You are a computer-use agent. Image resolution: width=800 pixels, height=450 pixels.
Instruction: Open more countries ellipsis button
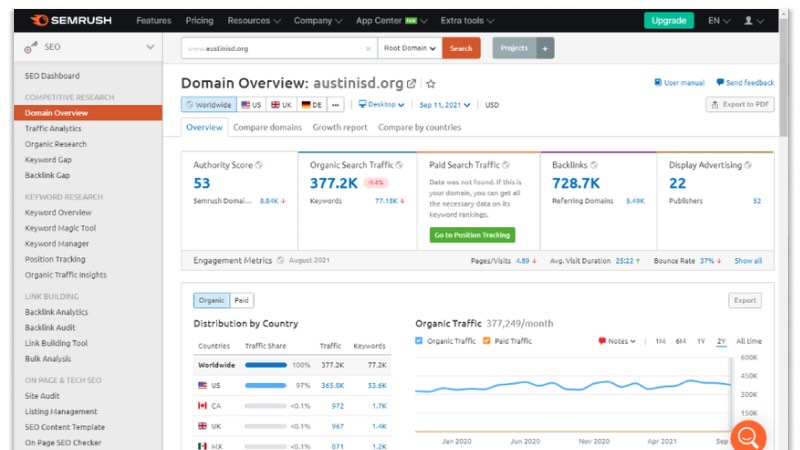(x=335, y=105)
